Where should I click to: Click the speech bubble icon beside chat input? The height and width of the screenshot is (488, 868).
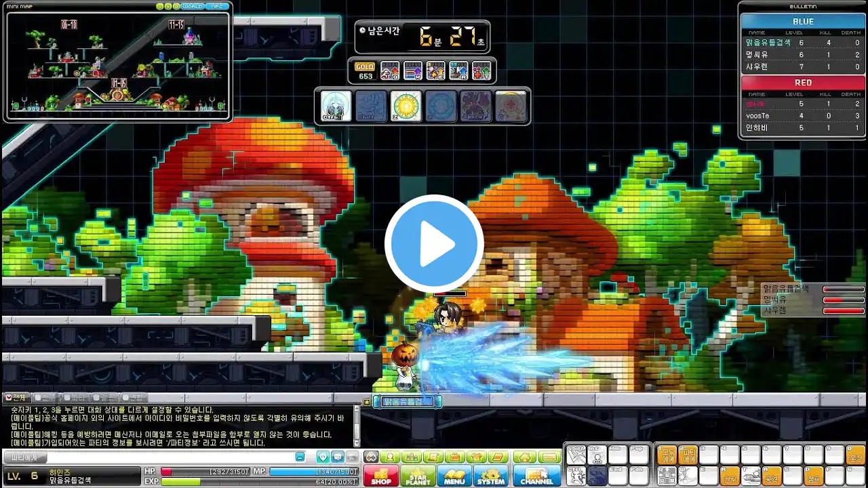coord(338,457)
